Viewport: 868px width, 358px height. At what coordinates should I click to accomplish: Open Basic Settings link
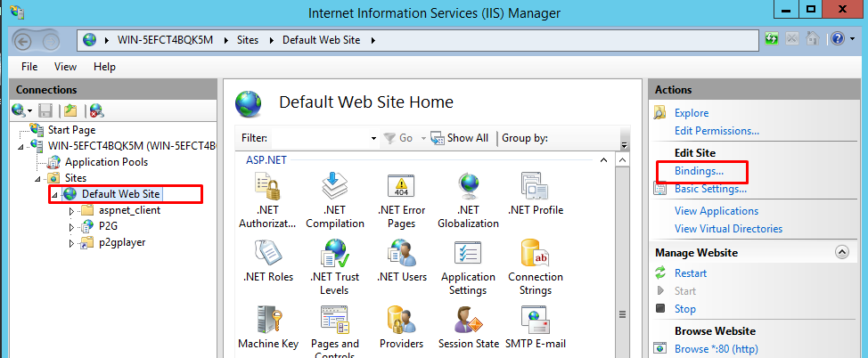click(x=710, y=189)
